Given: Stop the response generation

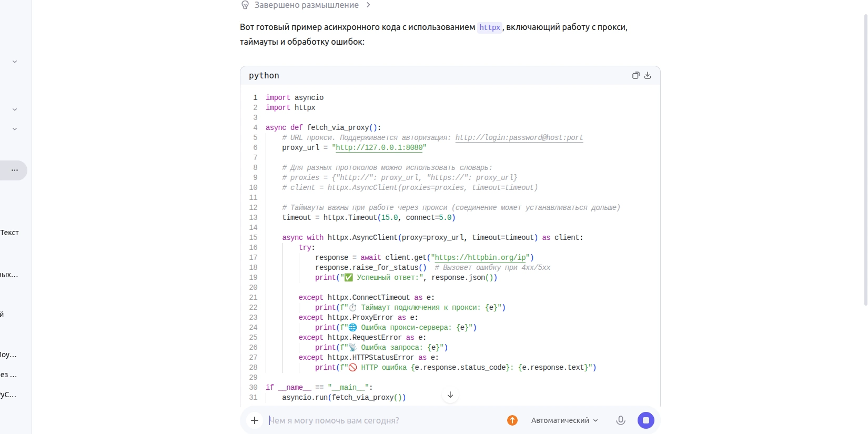Looking at the screenshot, I should [646, 420].
